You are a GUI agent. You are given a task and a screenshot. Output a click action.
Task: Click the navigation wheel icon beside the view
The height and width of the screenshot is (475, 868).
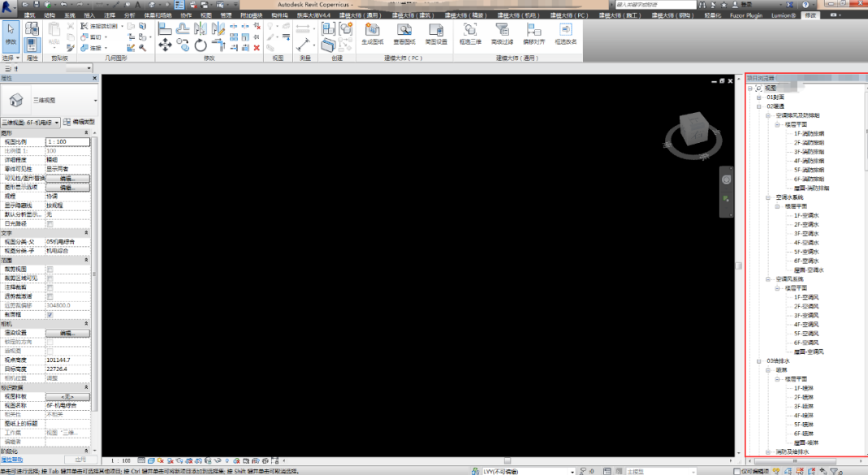coord(726,179)
